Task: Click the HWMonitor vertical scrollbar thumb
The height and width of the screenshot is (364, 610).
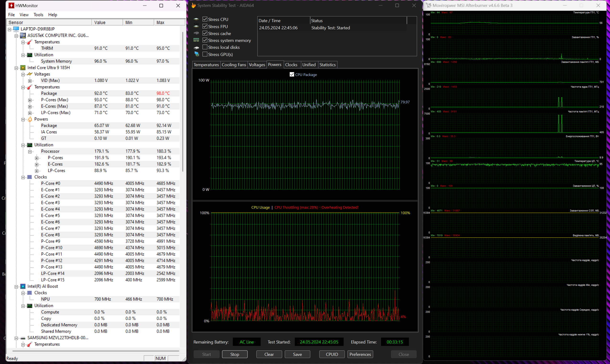Action: click(183, 102)
